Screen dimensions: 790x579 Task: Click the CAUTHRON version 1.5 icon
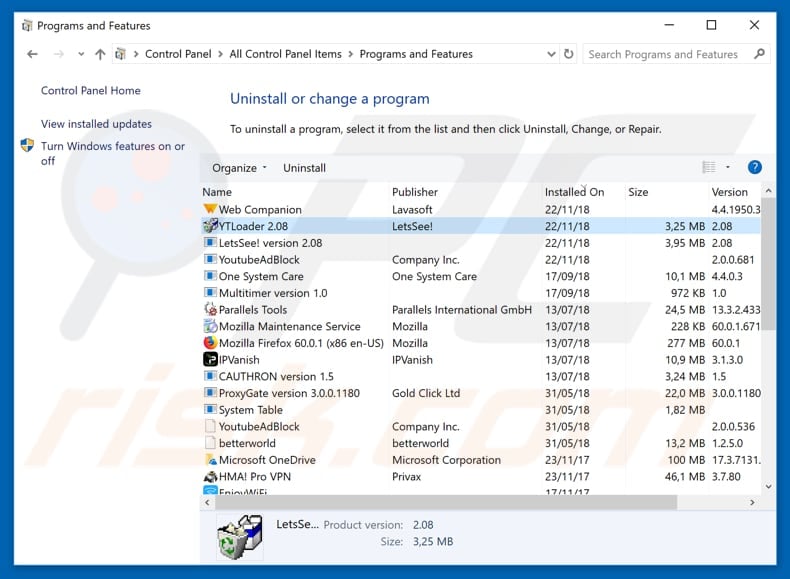click(210, 376)
